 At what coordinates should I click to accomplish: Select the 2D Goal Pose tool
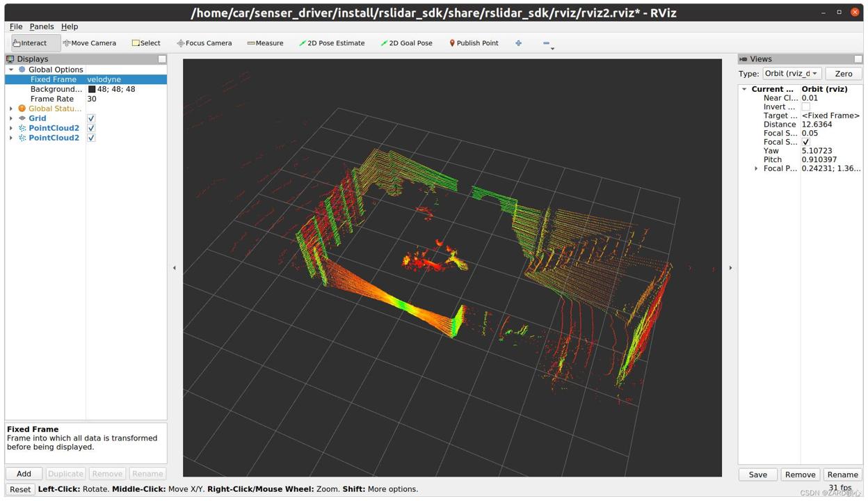pyautogui.click(x=406, y=43)
